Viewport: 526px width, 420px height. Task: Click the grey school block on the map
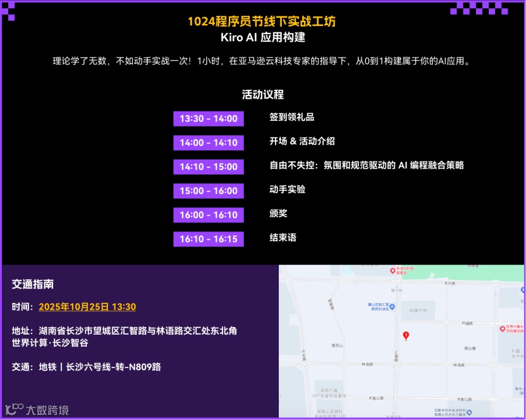(x=418, y=311)
